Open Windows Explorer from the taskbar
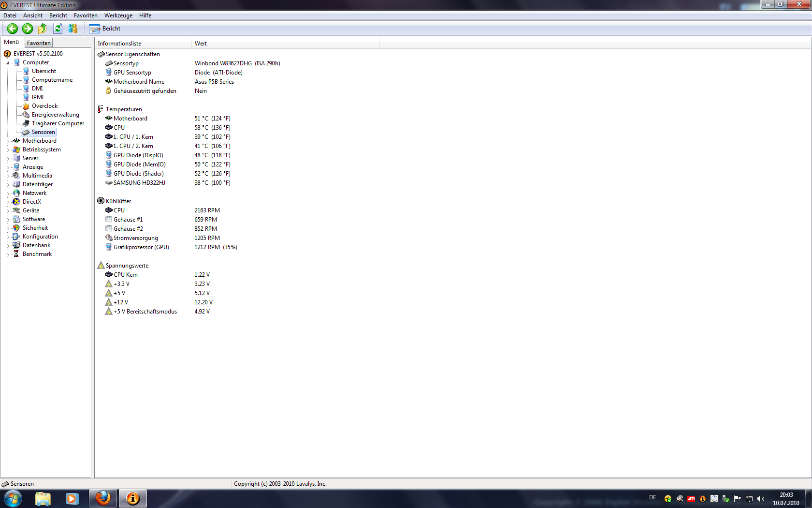 click(43, 498)
